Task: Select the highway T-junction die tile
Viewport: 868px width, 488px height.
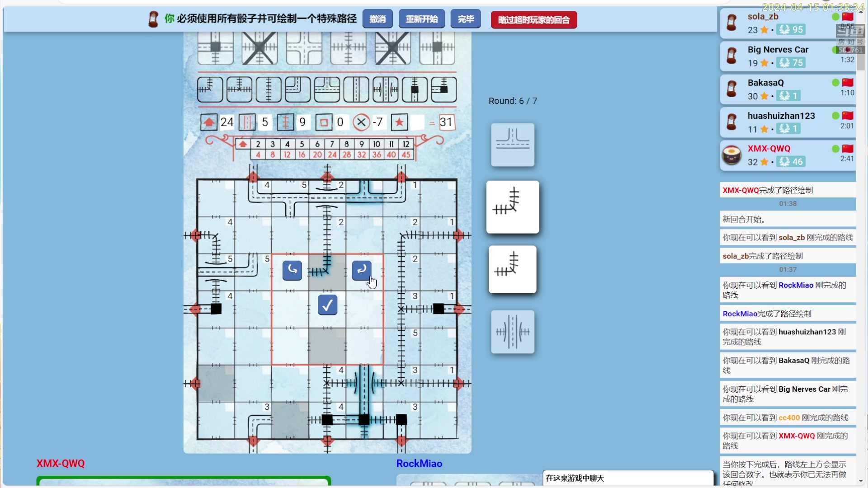Action: pos(513,145)
